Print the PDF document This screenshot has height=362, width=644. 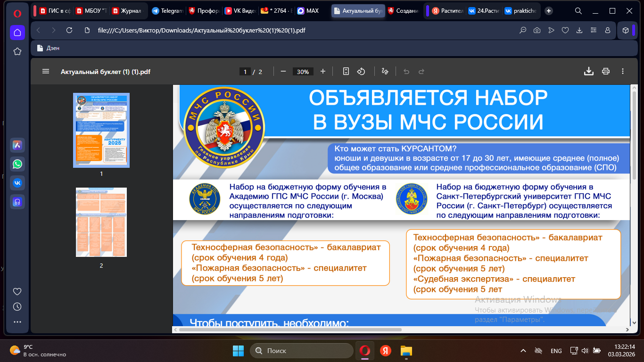coord(606,72)
